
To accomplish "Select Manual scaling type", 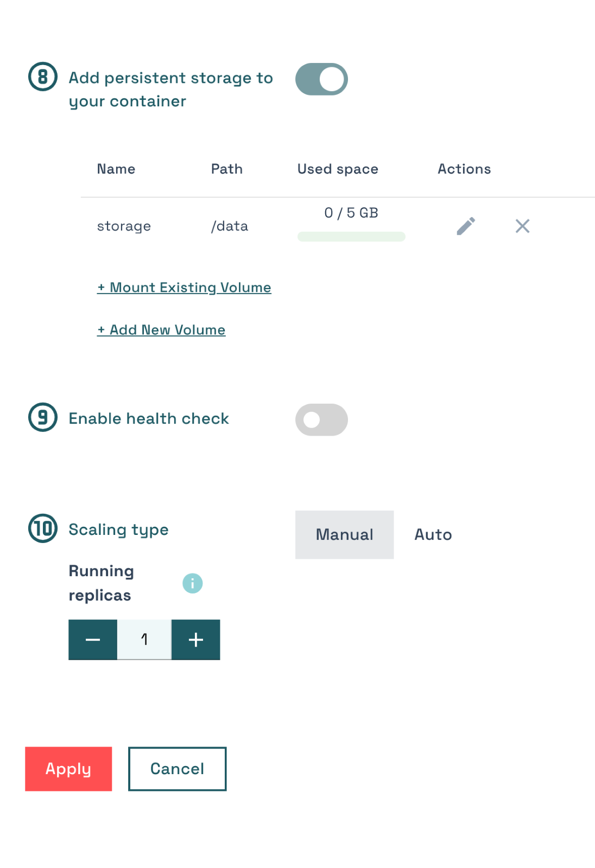I will 344,534.
